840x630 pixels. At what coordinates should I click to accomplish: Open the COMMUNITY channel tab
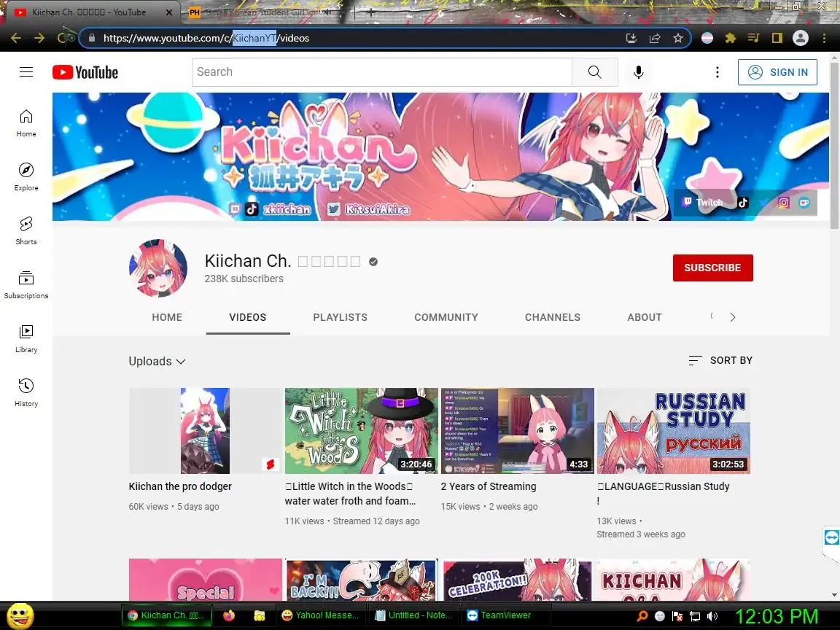446,317
